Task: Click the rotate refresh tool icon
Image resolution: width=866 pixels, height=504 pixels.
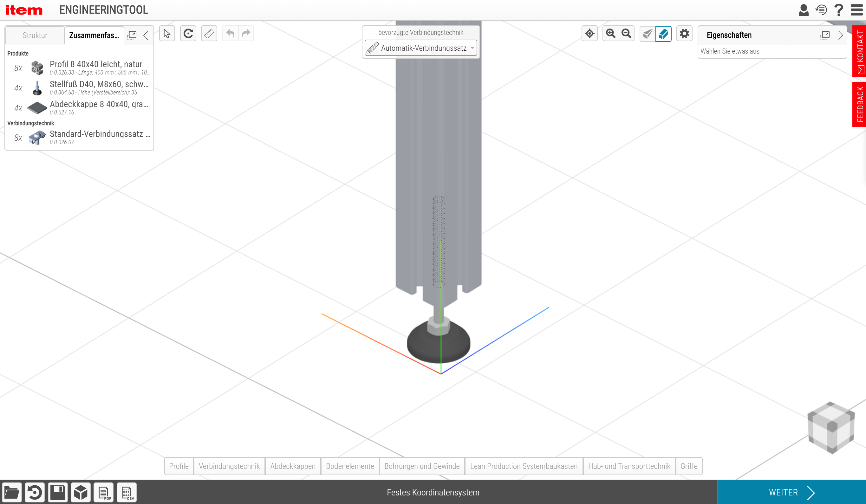Action: [188, 34]
